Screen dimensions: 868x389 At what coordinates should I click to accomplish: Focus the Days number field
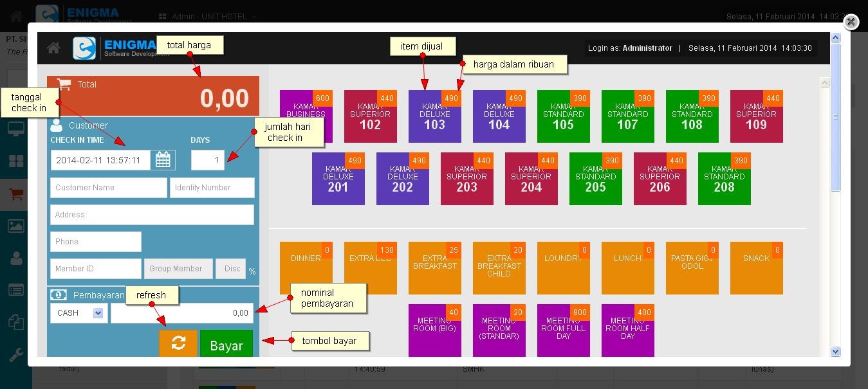click(x=208, y=160)
